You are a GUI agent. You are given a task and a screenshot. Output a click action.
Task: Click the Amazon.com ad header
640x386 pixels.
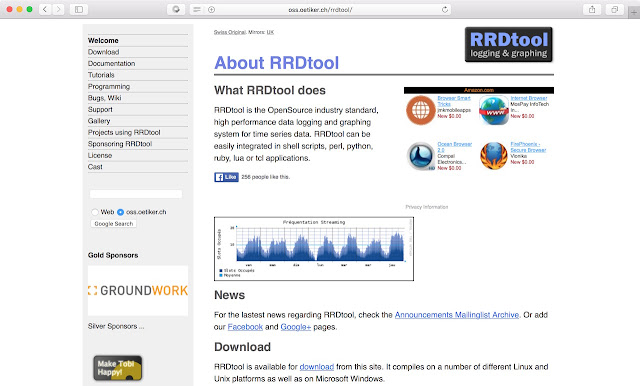point(479,90)
